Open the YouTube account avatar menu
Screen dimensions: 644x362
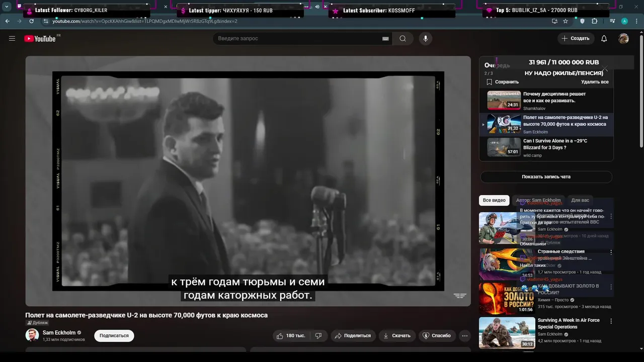[x=624, y=39]
